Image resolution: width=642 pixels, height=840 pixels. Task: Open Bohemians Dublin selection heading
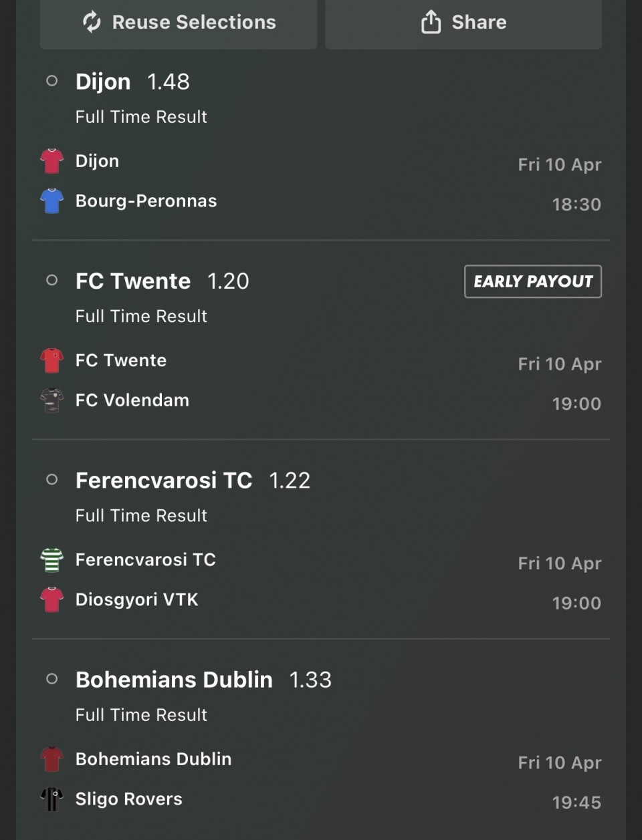tap(174, 680)
